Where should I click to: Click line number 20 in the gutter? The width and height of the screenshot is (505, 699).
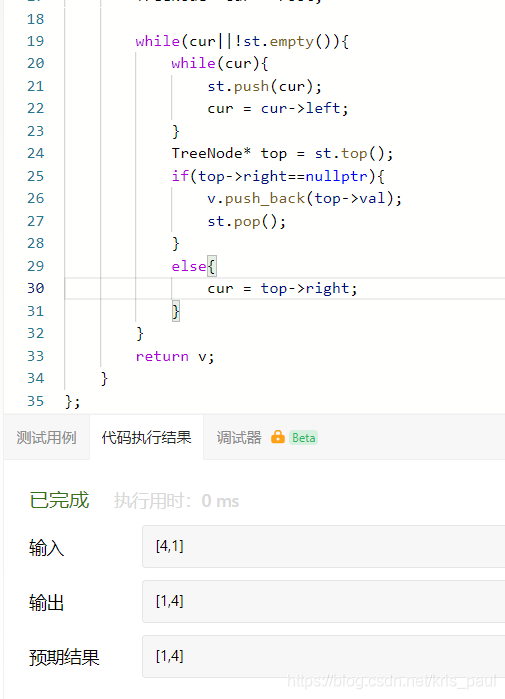click(x=35, y=63)
